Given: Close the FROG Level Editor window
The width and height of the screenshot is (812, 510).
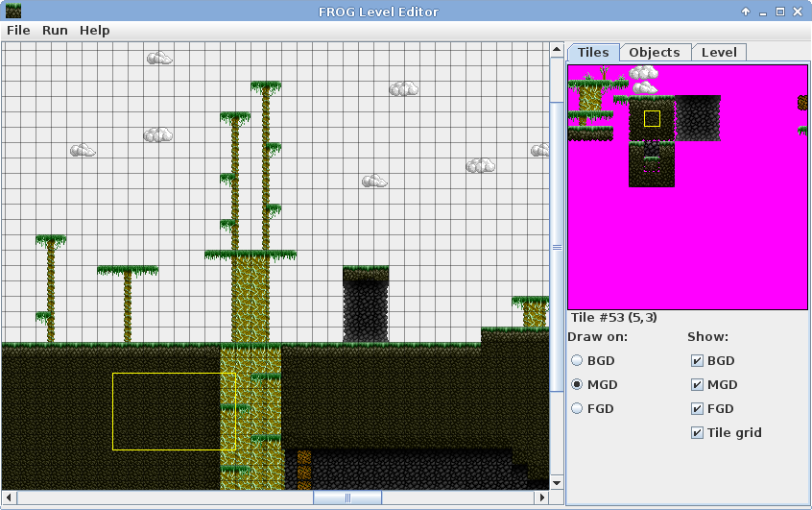Looking at the screenshot, I should pyautogui.click(x=798, y=12).
